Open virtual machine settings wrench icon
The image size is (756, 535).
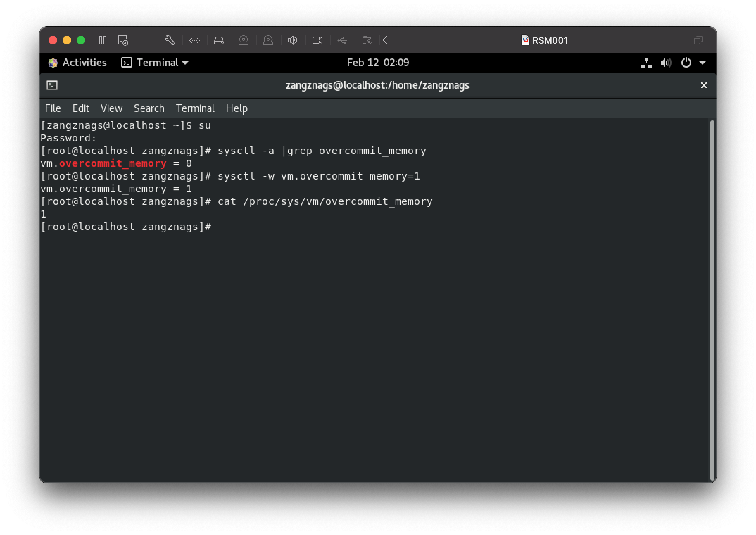point(170,40)
